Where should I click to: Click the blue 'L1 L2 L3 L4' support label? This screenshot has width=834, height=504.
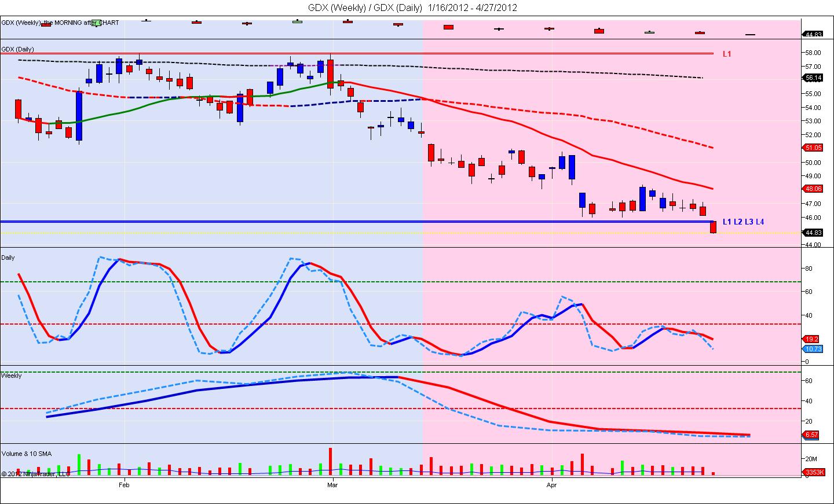click(743, 222)
